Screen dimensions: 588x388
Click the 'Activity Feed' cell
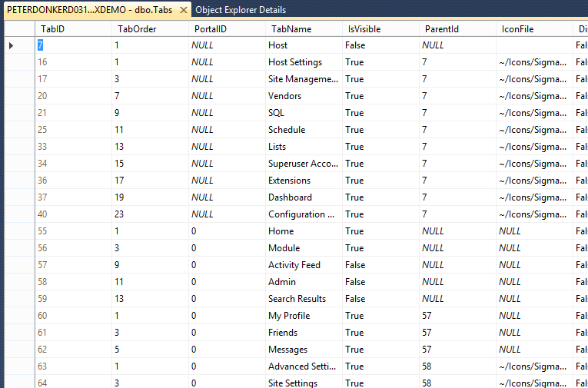304,265
